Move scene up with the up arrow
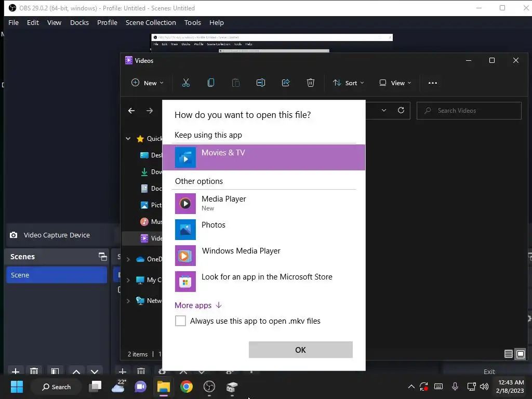The width and height of the screenshot is (532, 399). pyautogui.click(x=76, y=372)
